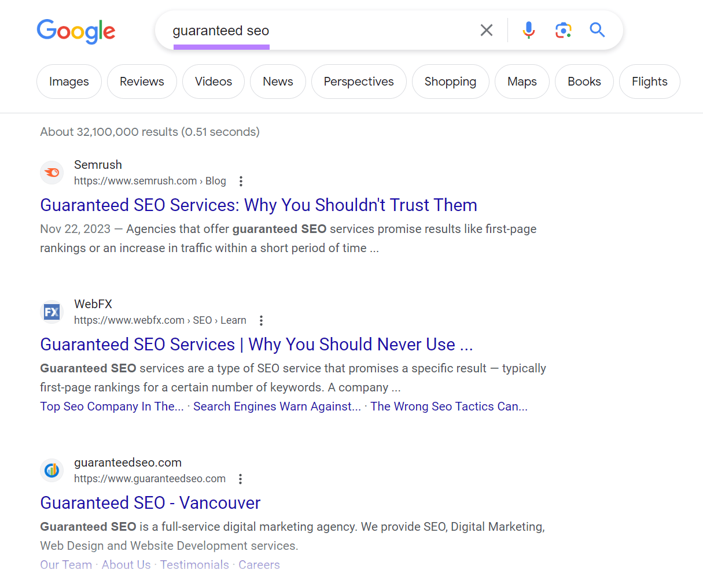Viewport: 703px width, 588px height.
Task: Activate voice search with the microphone icon
Action: tap(528, 30)
